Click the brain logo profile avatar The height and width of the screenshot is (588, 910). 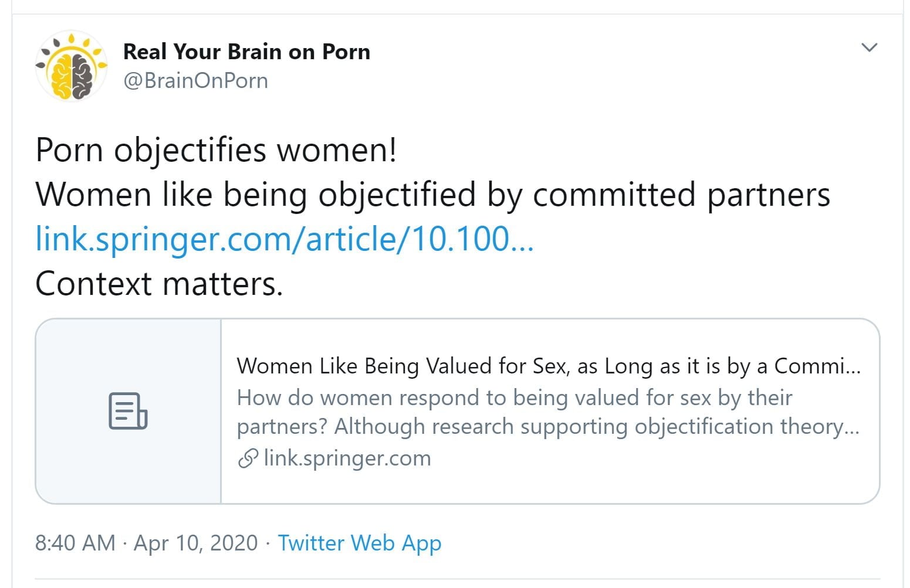[71, 66]
